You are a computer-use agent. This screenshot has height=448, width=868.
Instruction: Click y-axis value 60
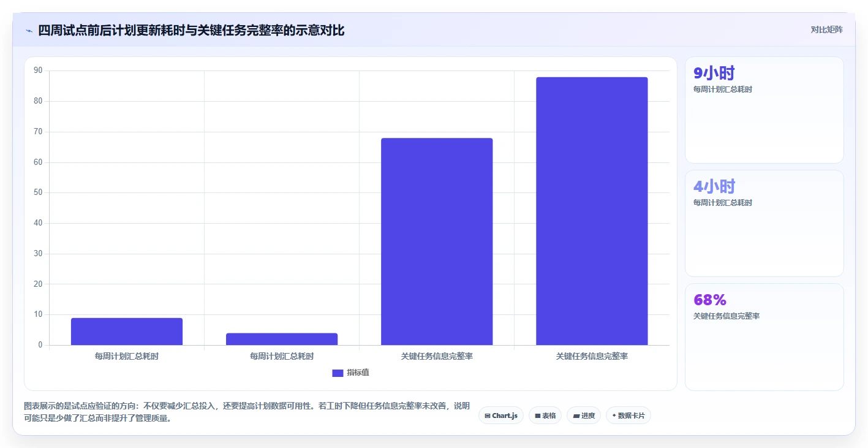(x=38, y=162)
